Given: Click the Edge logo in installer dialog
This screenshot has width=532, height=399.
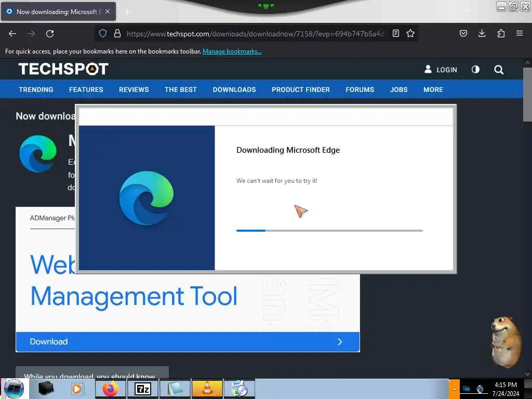Looking at the screenshot, I should click(x=147, y=198).
